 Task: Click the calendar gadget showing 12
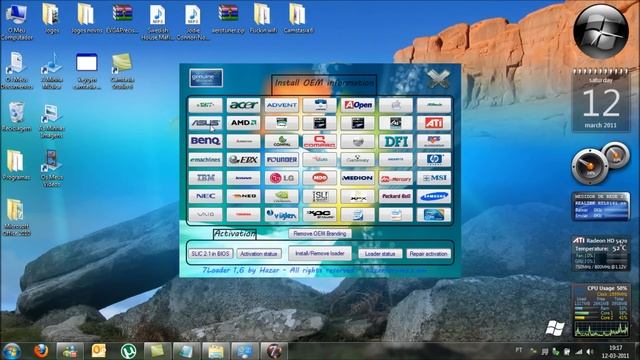click(601, 100)
